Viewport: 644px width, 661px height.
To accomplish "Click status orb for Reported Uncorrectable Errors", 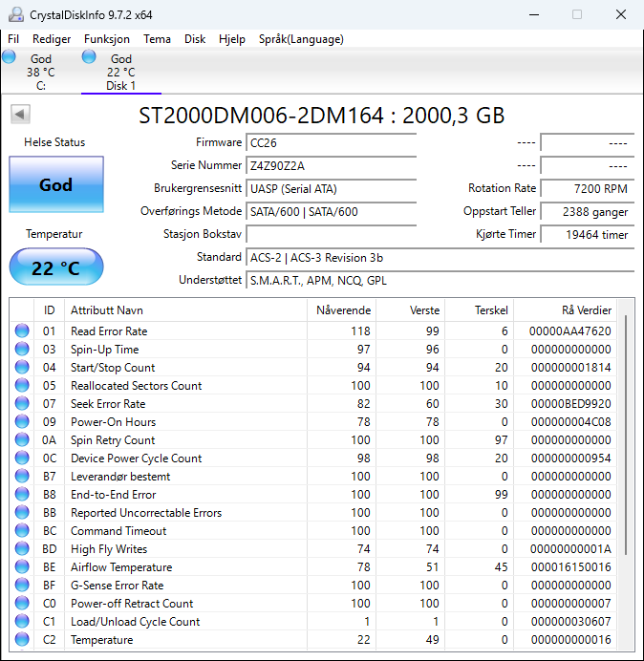I will click(22, 512).
